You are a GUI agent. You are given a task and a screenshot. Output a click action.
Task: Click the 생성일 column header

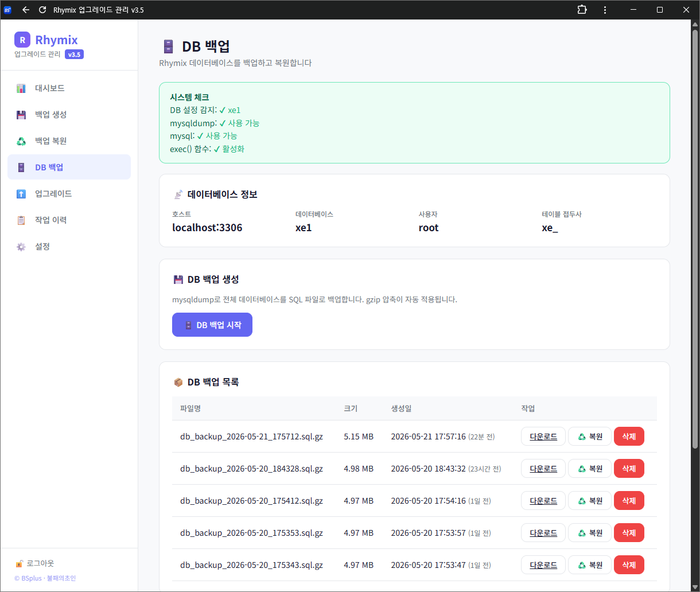tap(401, 408)
